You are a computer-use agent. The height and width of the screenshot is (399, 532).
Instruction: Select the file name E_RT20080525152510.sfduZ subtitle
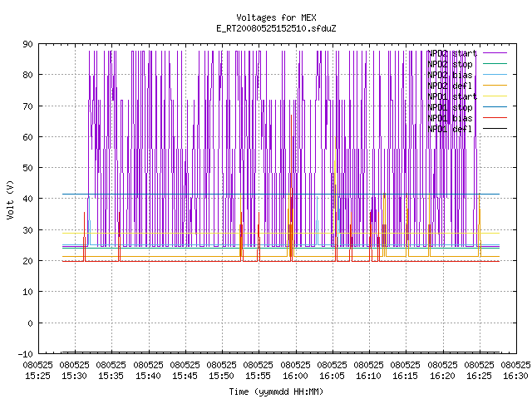coord(276,28)
